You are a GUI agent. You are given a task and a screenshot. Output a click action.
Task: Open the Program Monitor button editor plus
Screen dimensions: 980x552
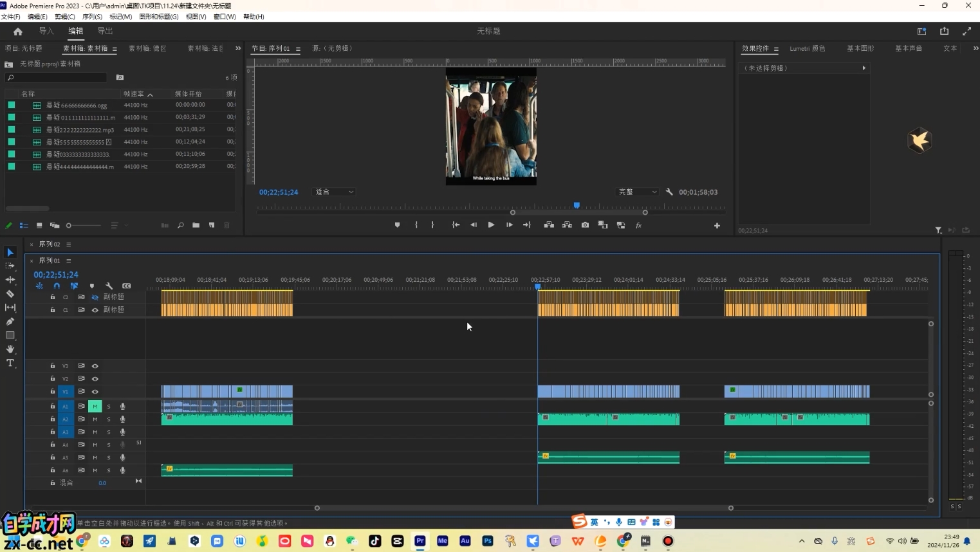click(x=717, y=226)
